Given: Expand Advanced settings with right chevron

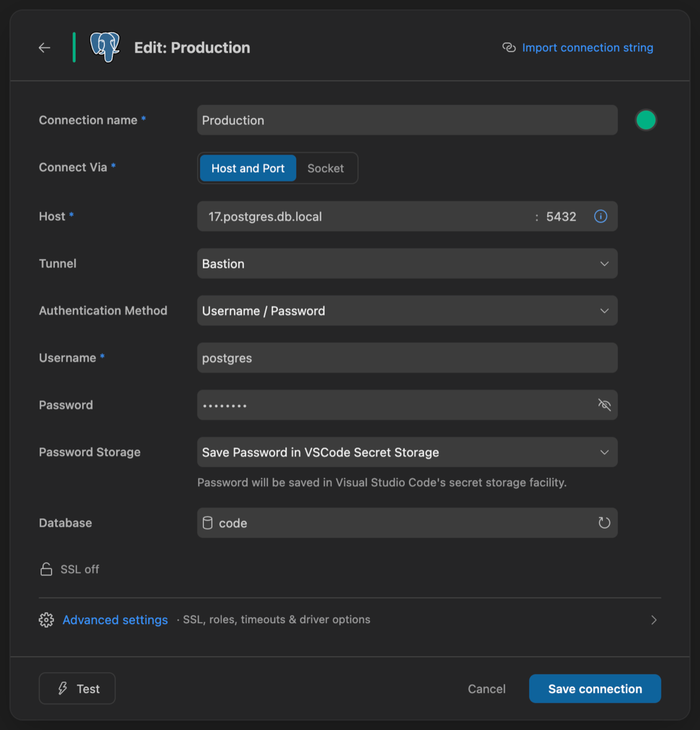Looking at the screenshot, I should click(x=653, y=620).
